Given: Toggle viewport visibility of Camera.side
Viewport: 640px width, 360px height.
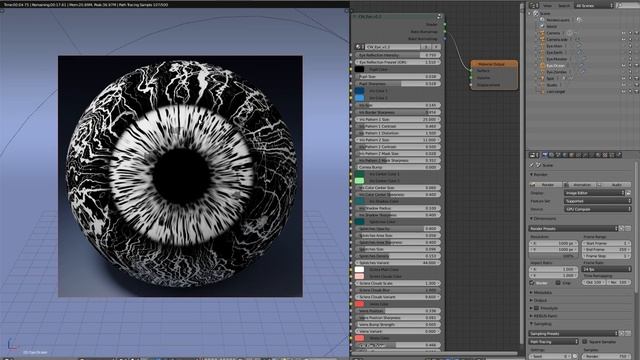Looking at the screenshot, I should (623, 40).
